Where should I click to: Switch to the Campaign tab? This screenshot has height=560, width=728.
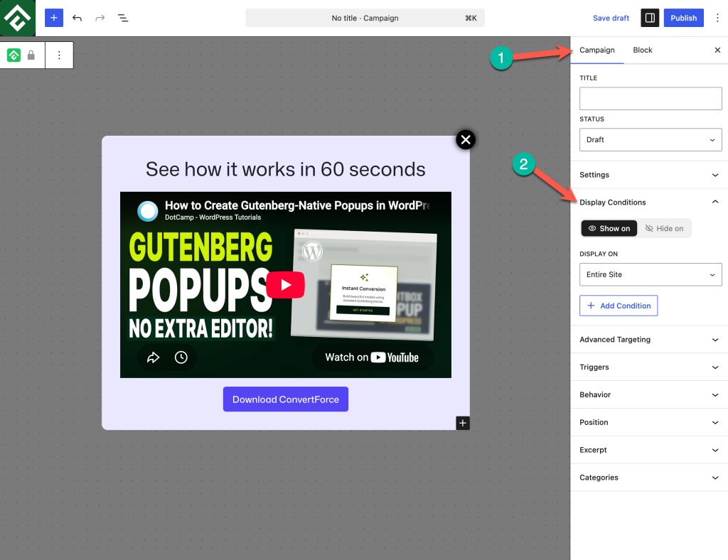point(596,50)
